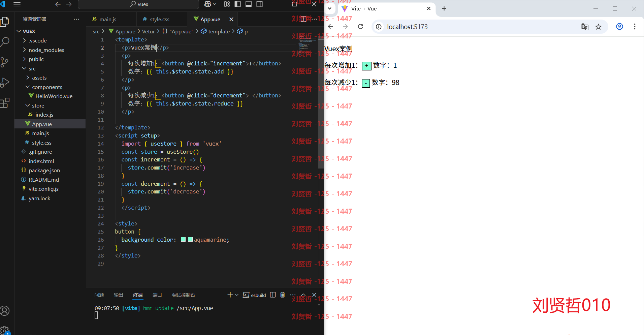Open main.js in the file tree
Screen dimensions: 644x335
pyautogui.click(x=50, y=133)
